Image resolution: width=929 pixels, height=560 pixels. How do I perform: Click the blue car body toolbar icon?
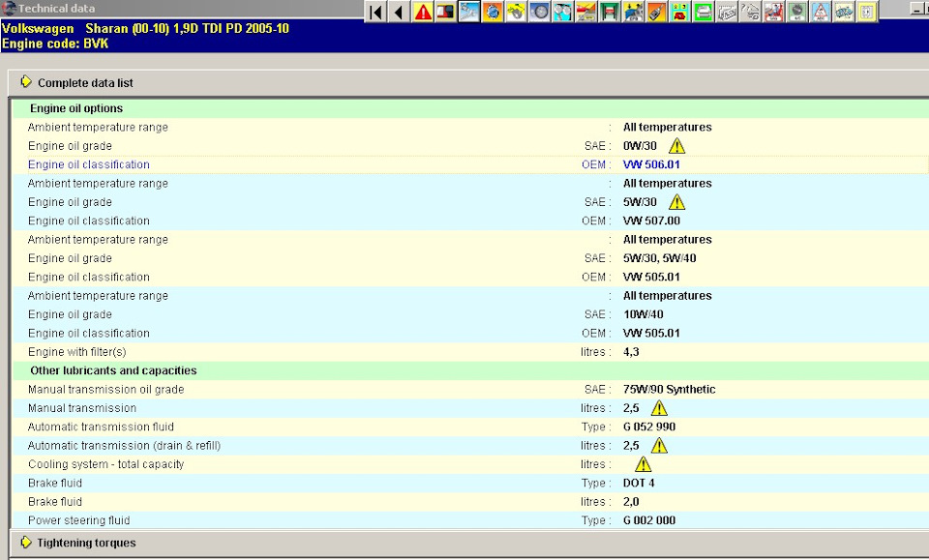point(844,12)
